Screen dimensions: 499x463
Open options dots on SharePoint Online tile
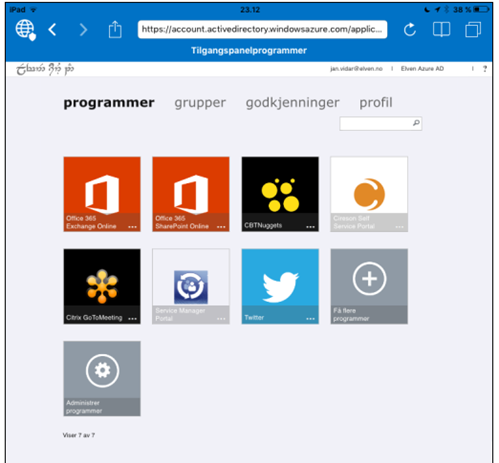coord(221,227)
